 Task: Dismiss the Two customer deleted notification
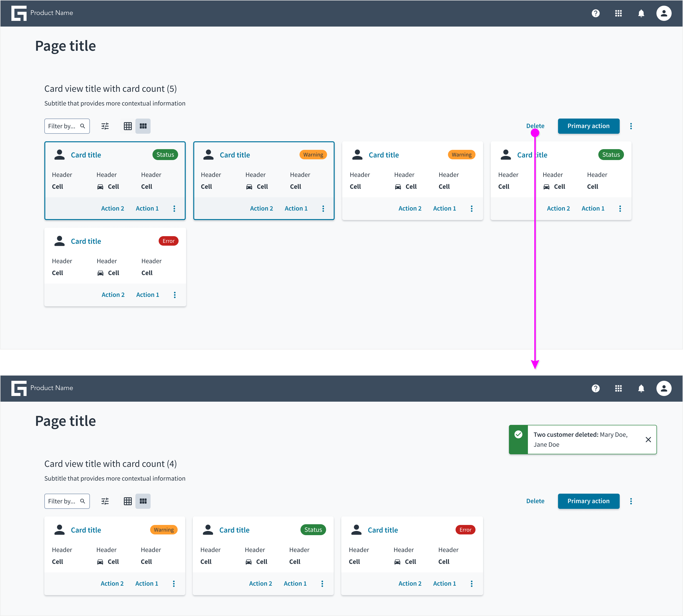648,439
